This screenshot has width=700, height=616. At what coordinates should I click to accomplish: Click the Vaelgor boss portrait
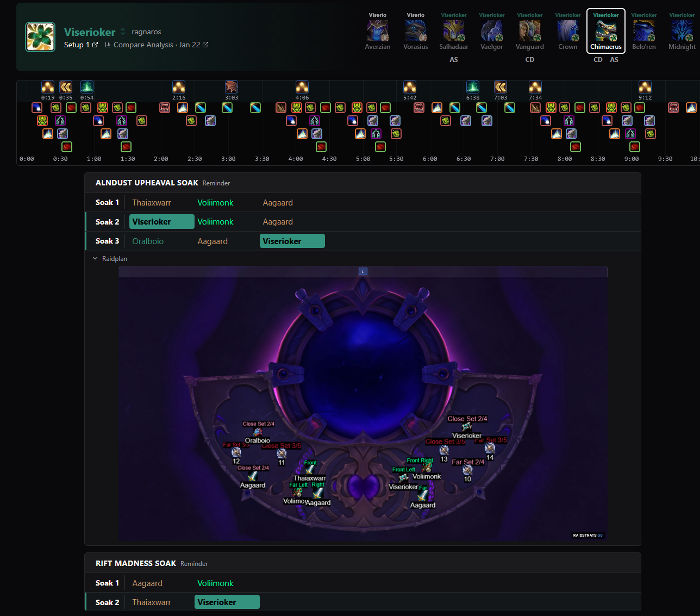tap(491, 32)
